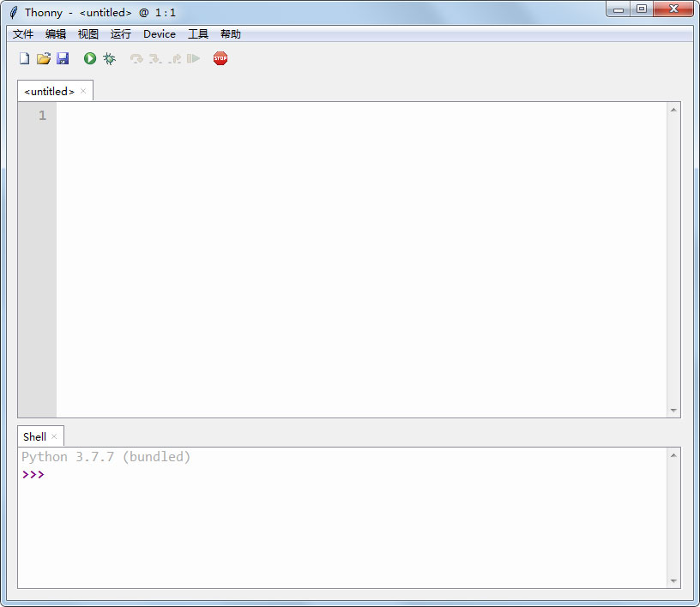The height and width of the screenshot is (607, 700).
Task: Click the resume execution icon
Action: point(193,57)
